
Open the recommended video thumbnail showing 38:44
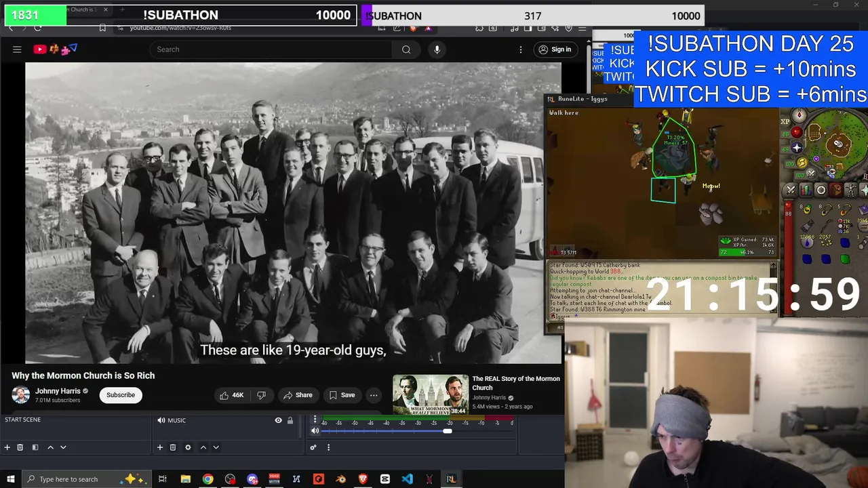point(430,394)
